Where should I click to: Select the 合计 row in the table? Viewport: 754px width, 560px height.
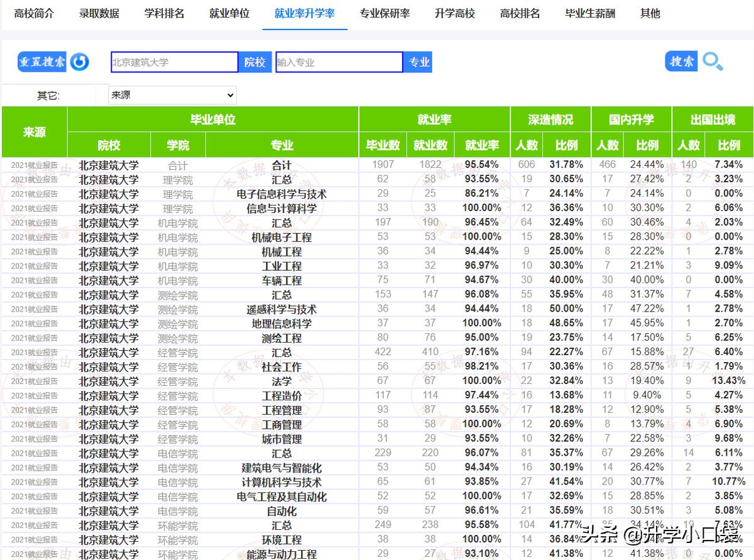click(x=281, y=165)
